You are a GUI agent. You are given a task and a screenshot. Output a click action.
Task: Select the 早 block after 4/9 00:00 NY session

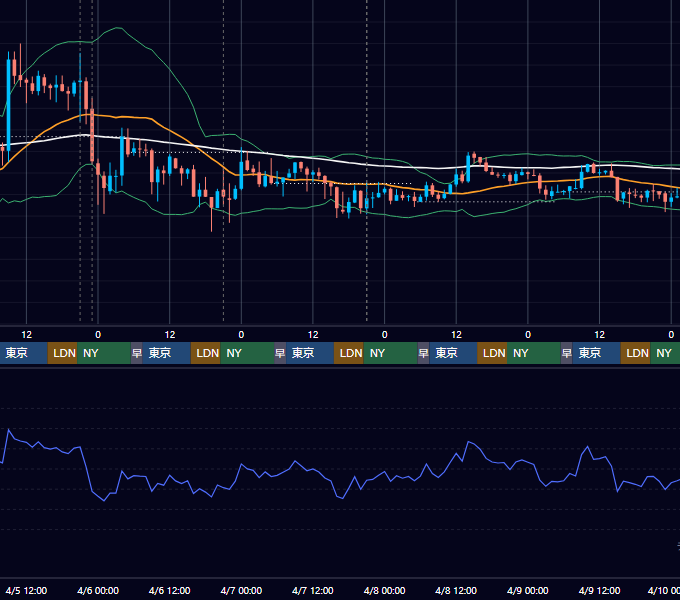(x=566, y=353)
